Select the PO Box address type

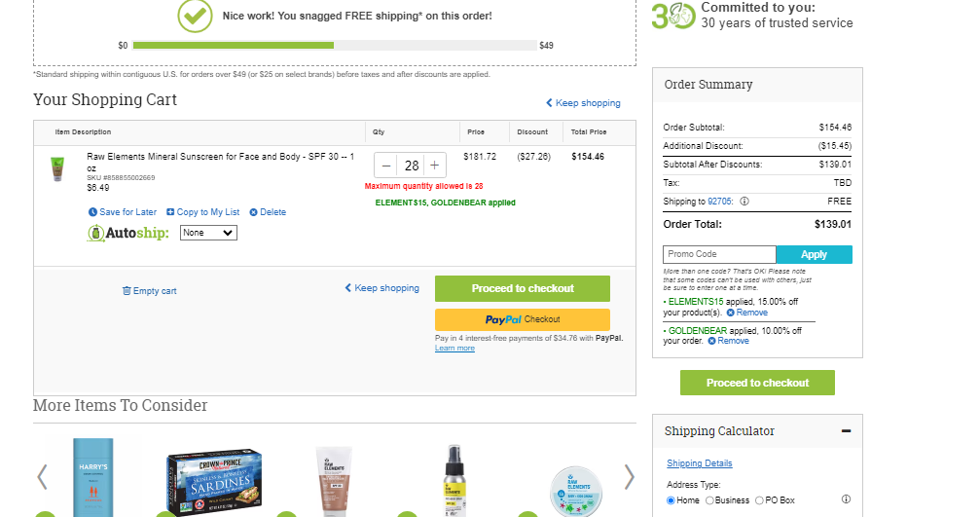(x=759, y=500)
